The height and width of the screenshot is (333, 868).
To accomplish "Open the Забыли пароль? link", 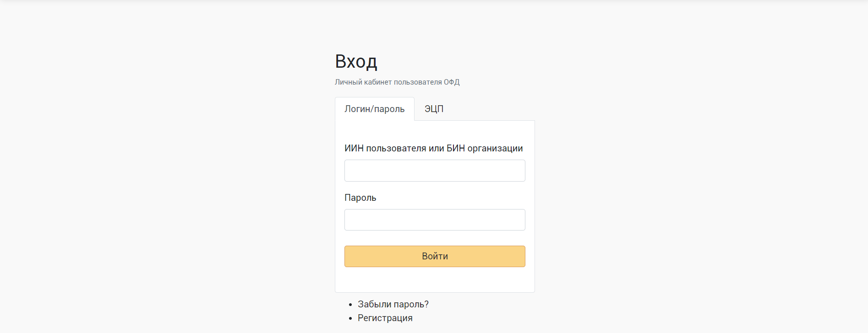I will pos(393,304).
